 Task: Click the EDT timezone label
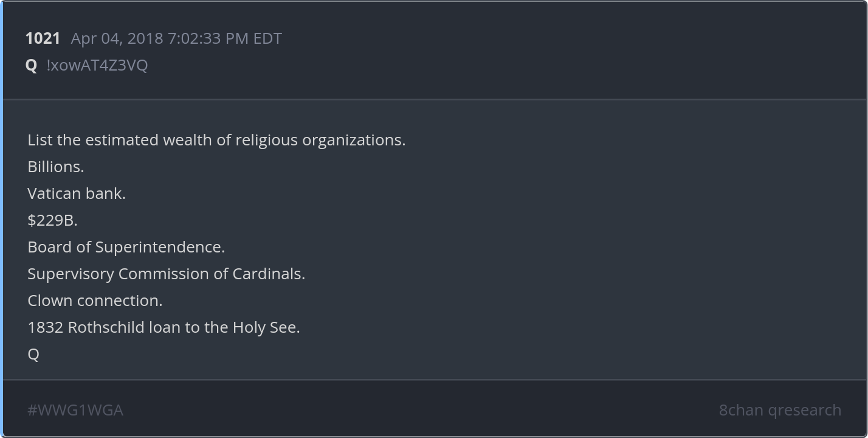pos(267,38)
